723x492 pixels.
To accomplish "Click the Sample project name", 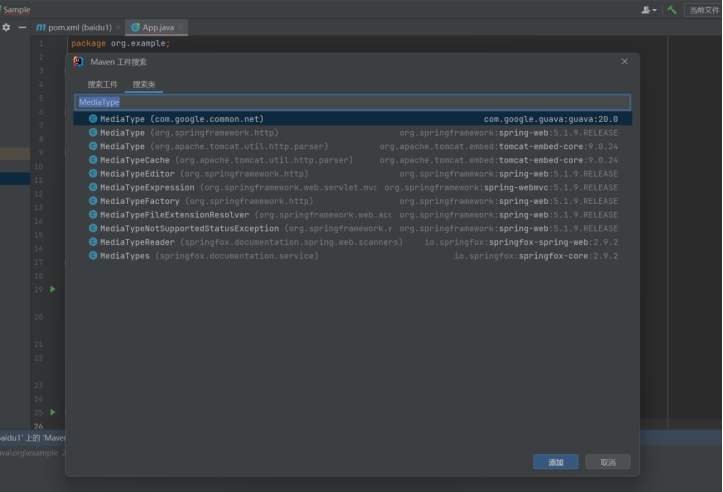I will (x=17, y=10).
